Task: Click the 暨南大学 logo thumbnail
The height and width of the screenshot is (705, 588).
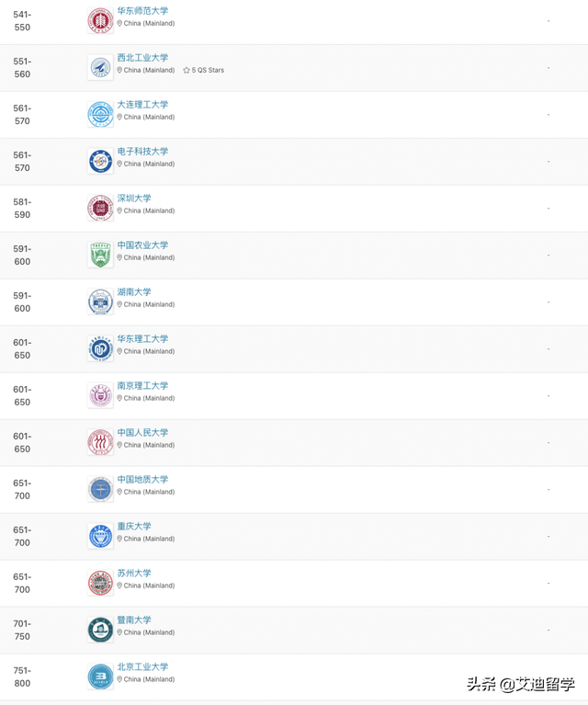Action: 100,630
